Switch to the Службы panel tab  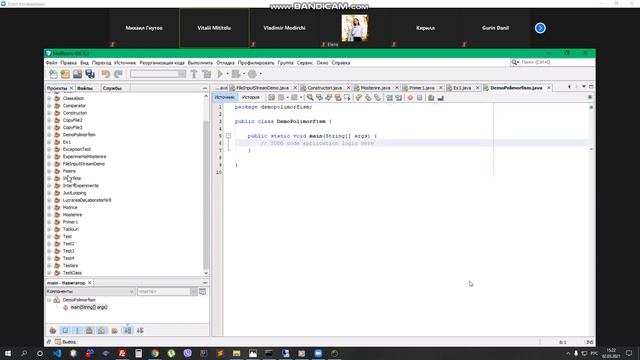[112, 88]
